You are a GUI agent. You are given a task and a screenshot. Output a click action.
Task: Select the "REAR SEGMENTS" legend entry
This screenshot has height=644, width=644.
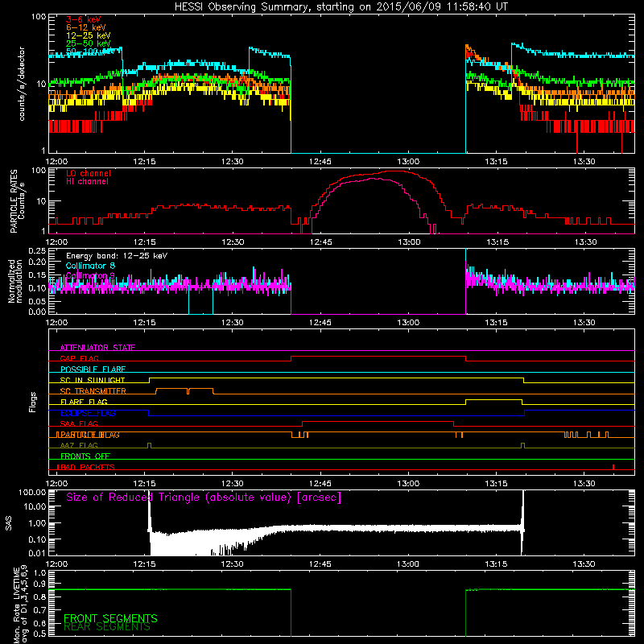point(107,627)
